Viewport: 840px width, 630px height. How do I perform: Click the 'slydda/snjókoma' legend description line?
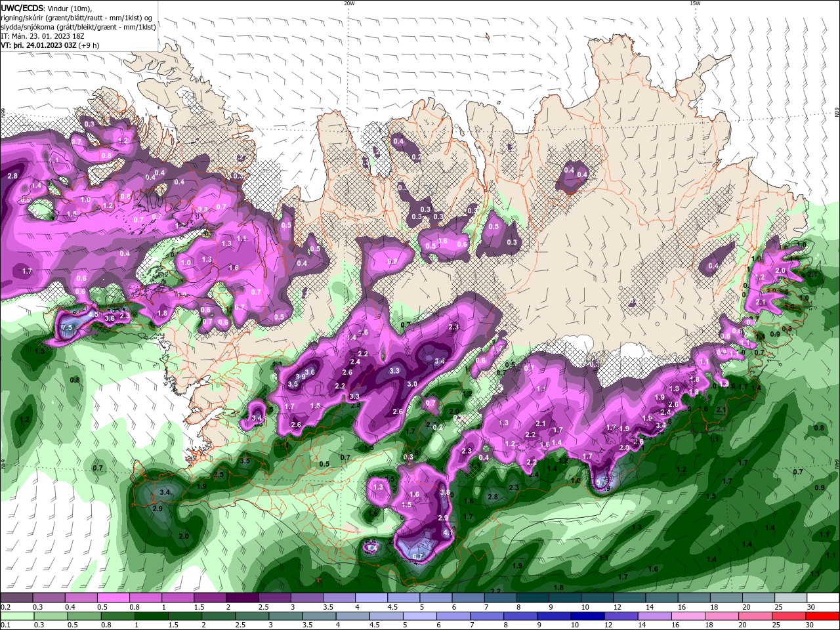click(78, 27)
